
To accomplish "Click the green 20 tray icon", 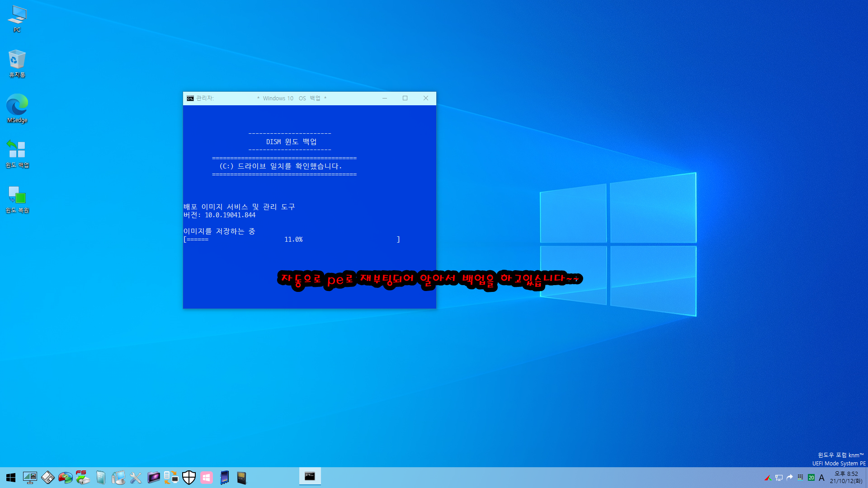I will (811, 478).
